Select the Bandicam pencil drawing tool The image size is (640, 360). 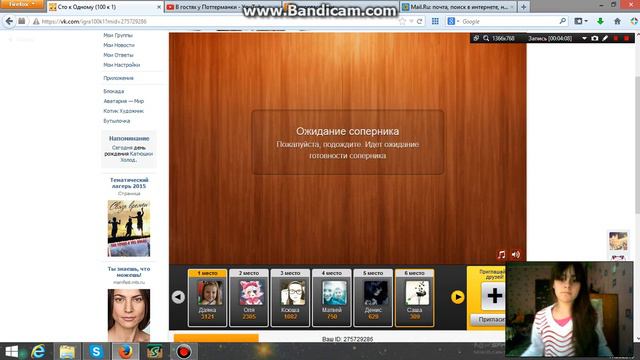605,38
